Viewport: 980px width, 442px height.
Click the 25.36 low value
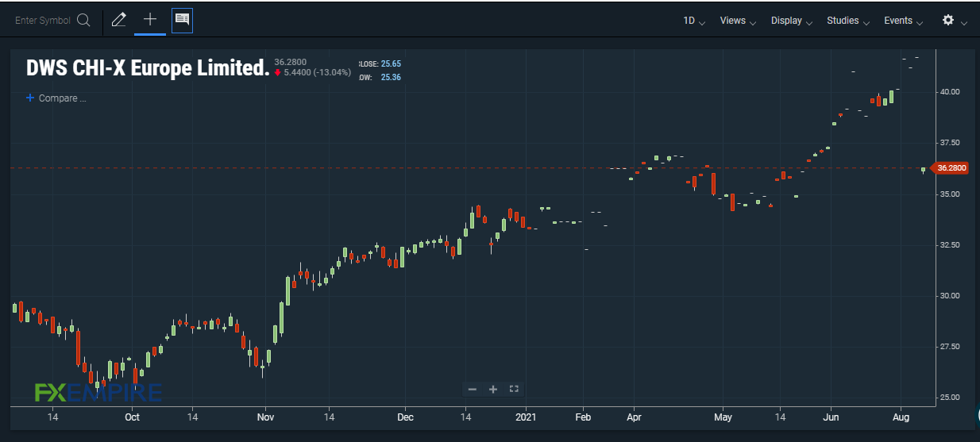[x=391, y=77]
